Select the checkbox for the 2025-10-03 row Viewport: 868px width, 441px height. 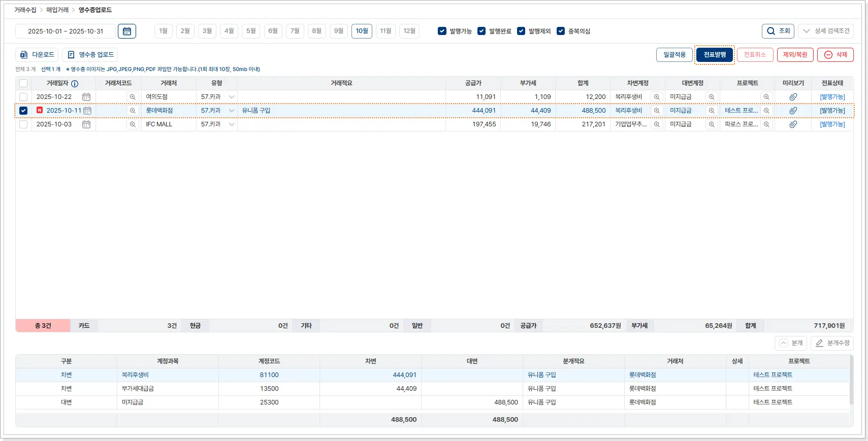(x=23, y=124)
